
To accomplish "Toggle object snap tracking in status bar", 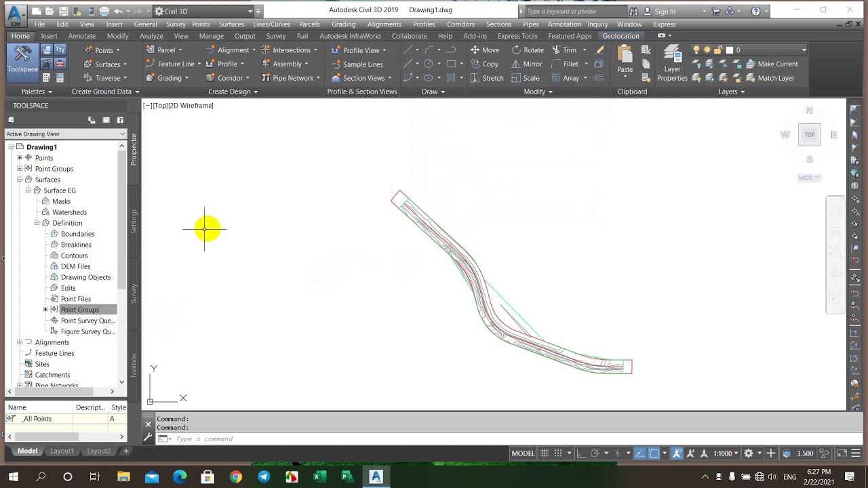I will (639, 453).
